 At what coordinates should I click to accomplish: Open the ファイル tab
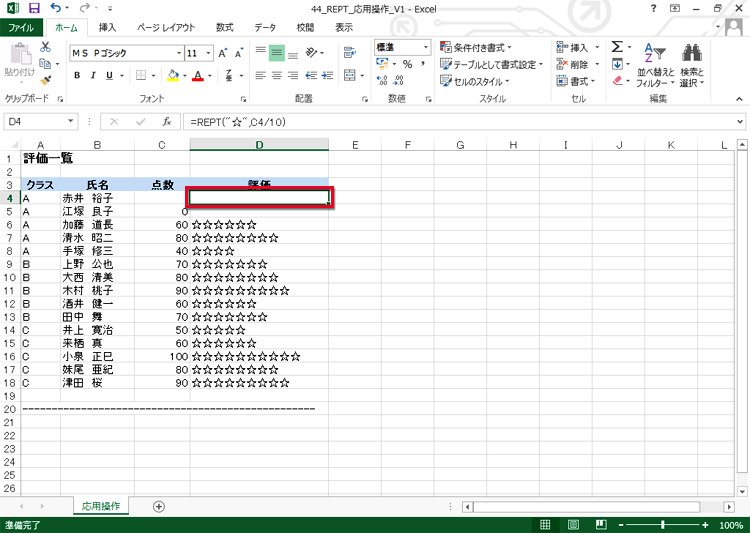tap(21, 28)
